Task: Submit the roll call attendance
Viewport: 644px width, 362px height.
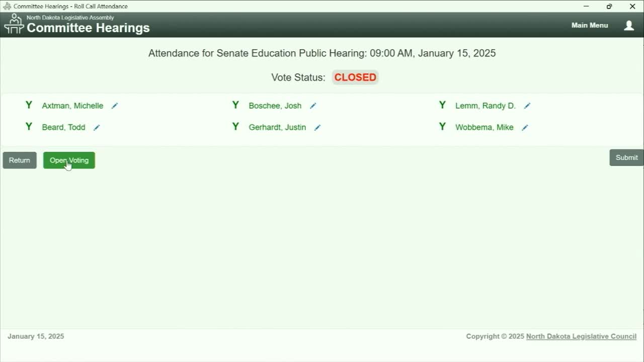Action: pyautogui.click(x=626, y=157)
